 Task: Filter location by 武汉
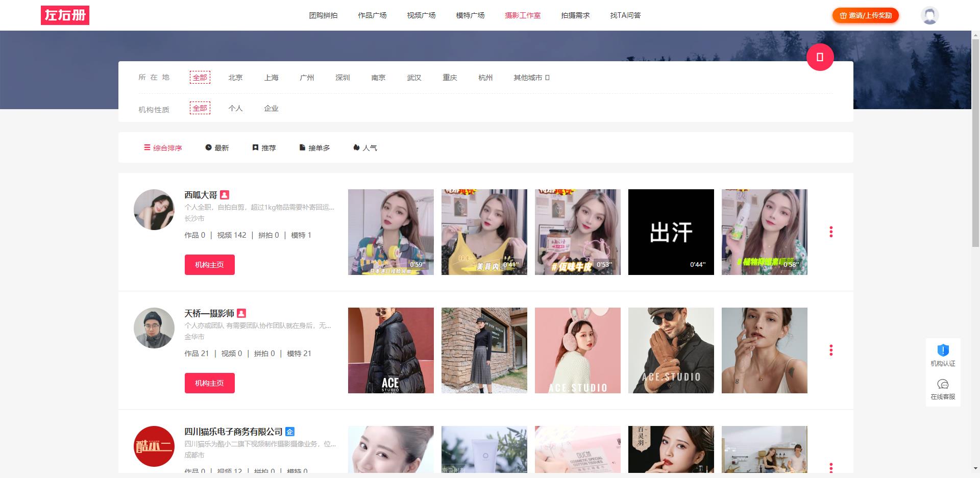[414, 78]
